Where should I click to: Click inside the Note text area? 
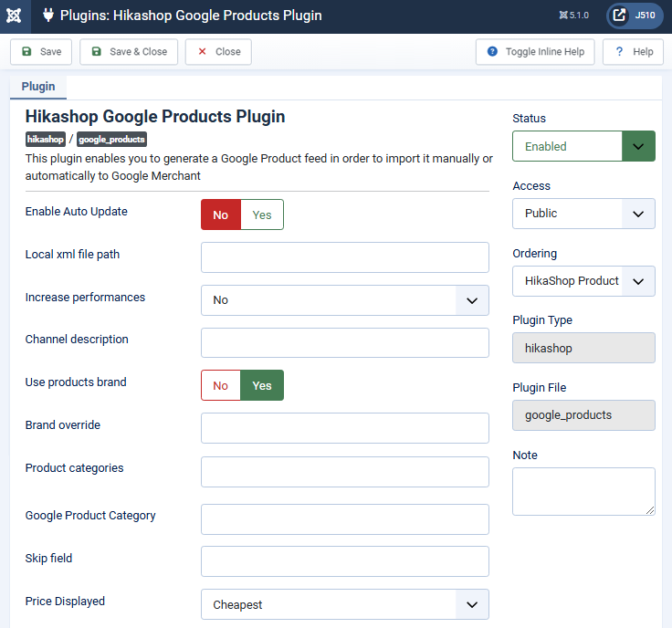(583, 491)
